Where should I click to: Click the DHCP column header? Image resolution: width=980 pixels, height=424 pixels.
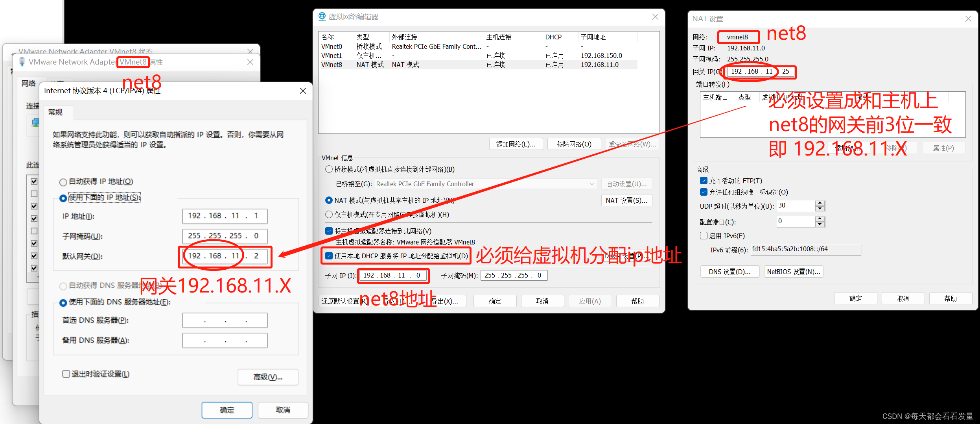click(553, 37)
